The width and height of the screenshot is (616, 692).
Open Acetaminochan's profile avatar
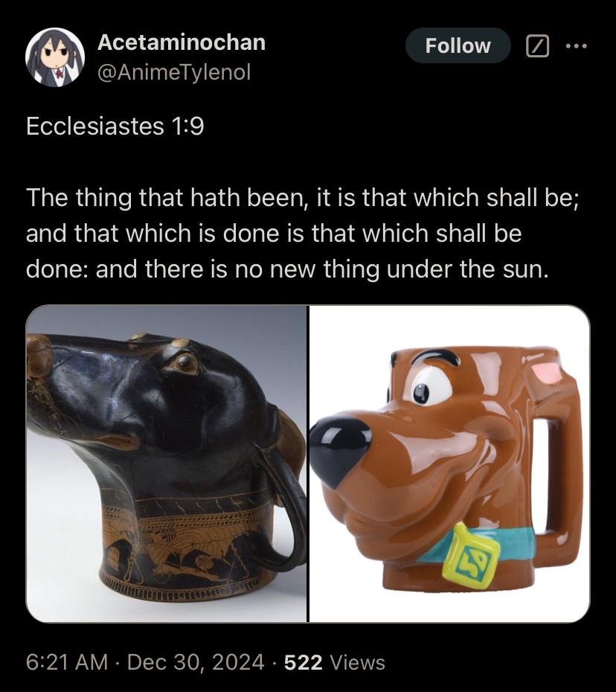pos(55,57)
